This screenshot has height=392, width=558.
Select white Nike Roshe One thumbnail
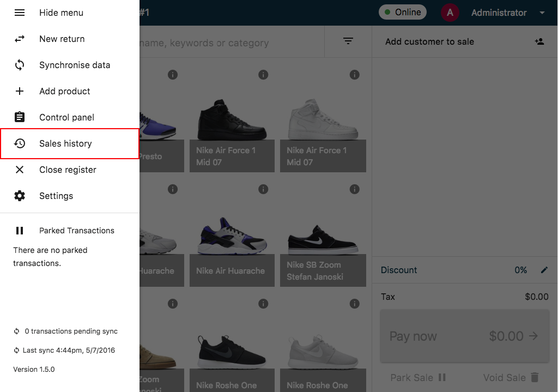pyautogui.click(x=323, y=352)
